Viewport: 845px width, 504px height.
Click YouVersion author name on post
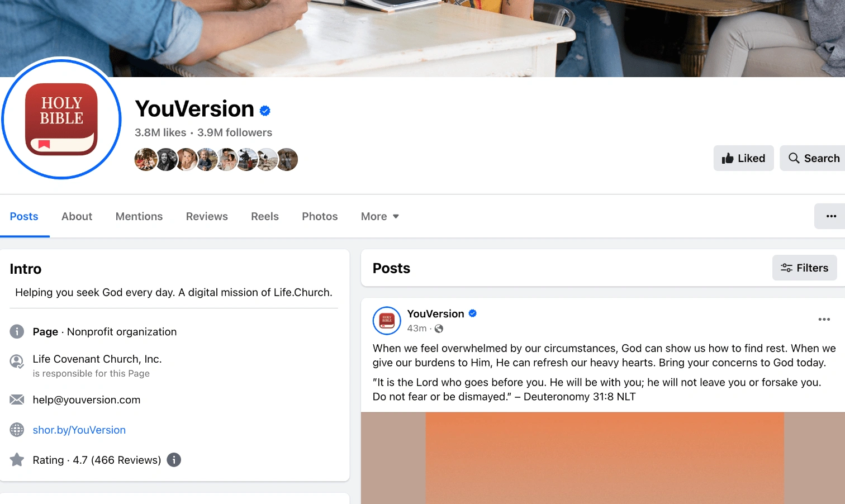pyautogui.click(x=435, y=313)
